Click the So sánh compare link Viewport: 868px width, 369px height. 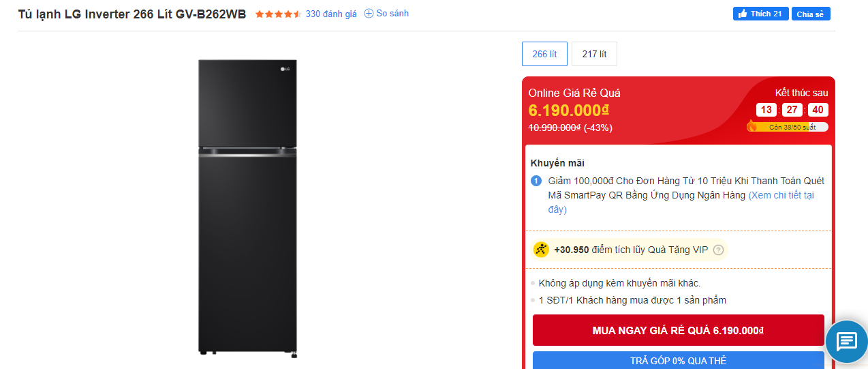coord(392,14)
